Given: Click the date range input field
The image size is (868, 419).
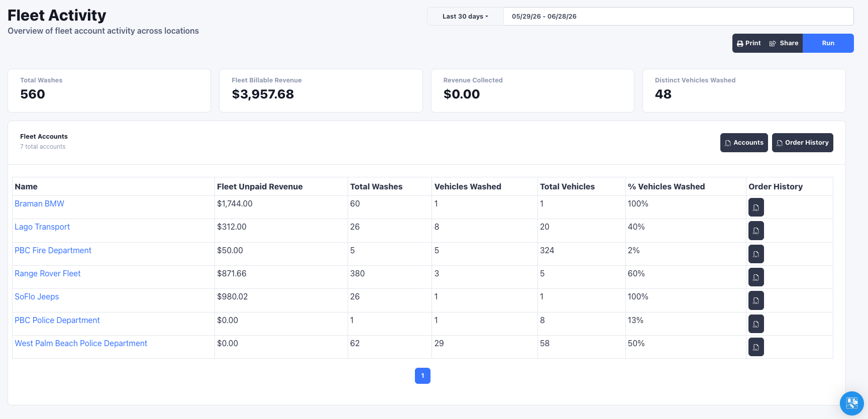Looking at the screenshot, I should (x=678, y=17).
